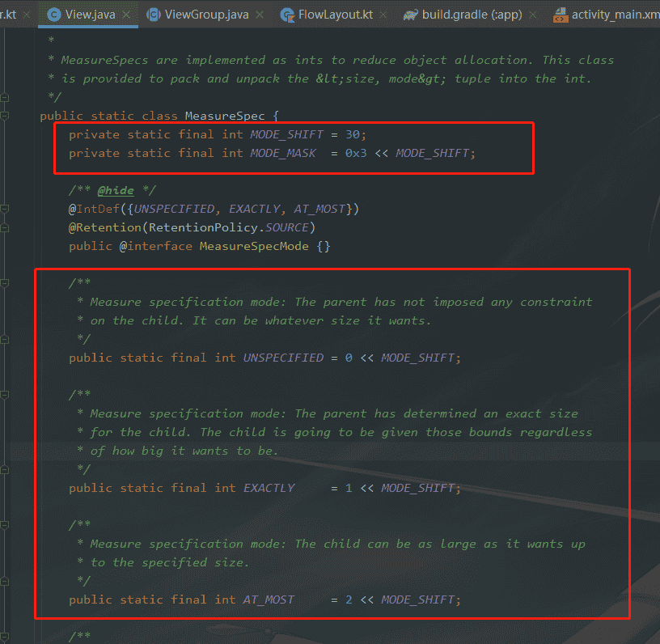Viewport: 660px width, 644px height.
Task: Click the @hide Javadoc tag link
Action: point(116,190)
